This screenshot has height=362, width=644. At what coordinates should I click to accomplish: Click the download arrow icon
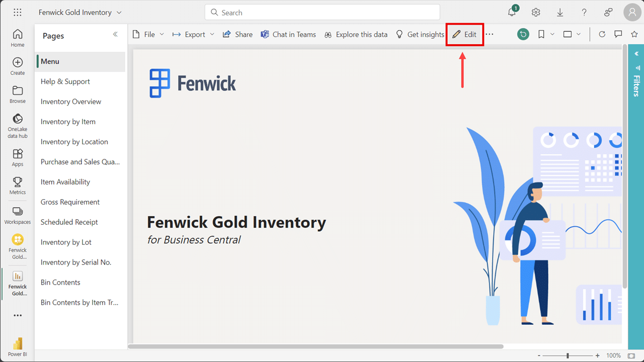pos(560,13)
